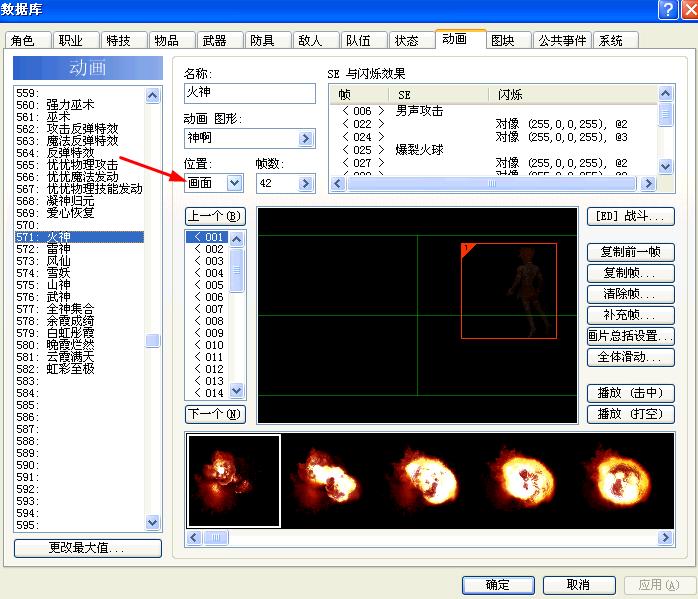Viewport: 698px width, 599px height.
Task: Play the animation with 播放 (击中)
Action: 631,393
